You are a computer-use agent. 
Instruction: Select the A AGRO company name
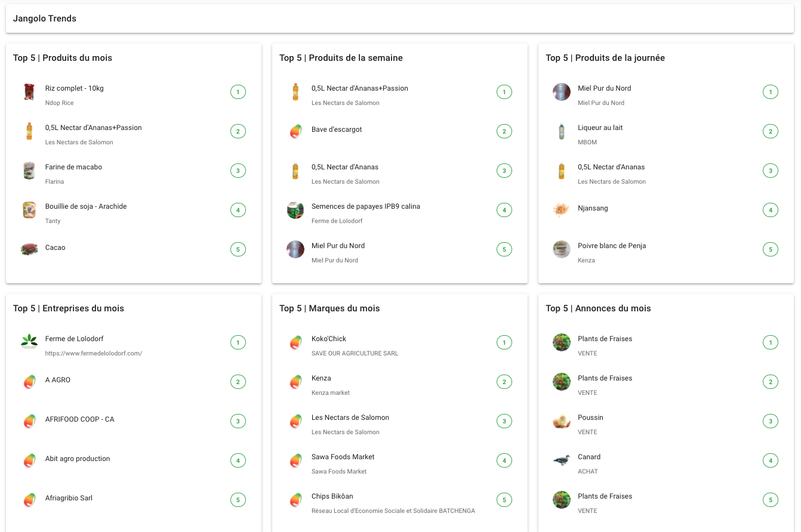[58, 380]
